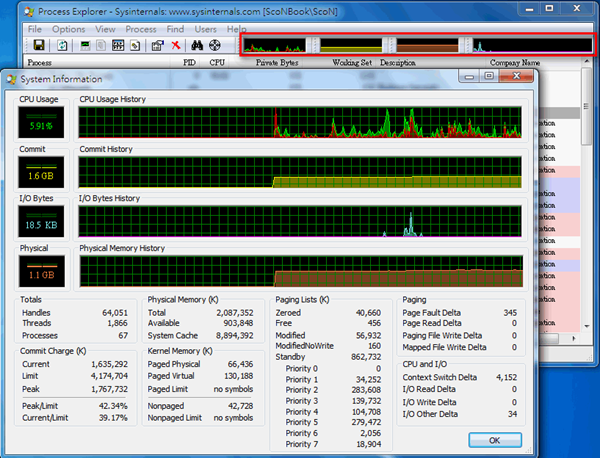
Task: Click the red X Kill Process icon
Action: 176,46
